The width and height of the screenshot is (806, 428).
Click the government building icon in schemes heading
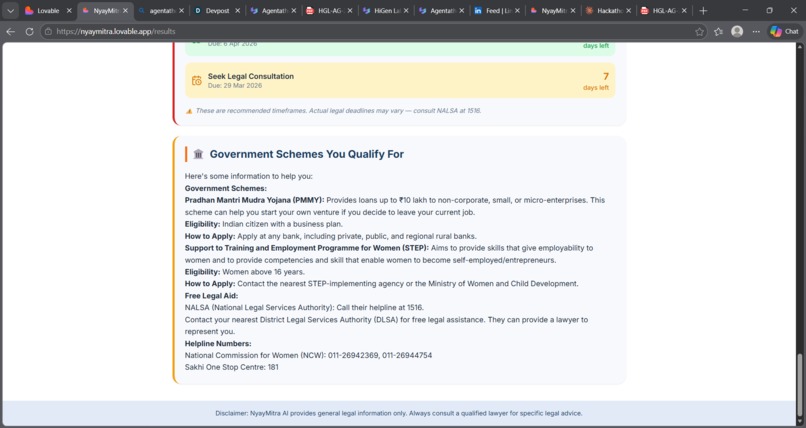[x=198, y=154]
